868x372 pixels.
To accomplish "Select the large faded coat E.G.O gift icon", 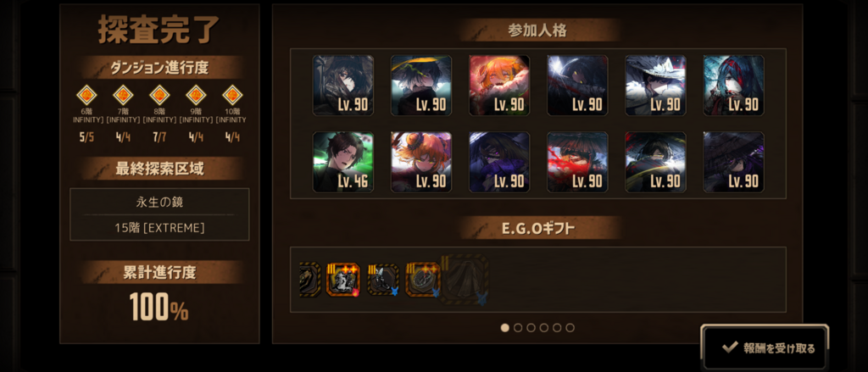I will click(465, 280).
